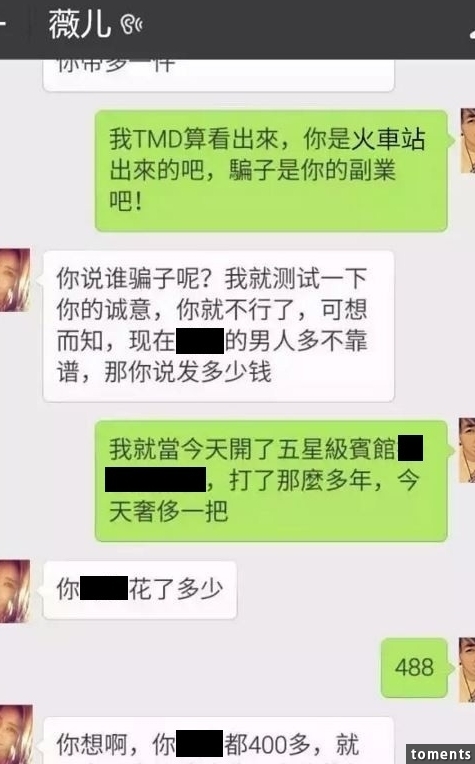Tap sender avatar next to 五星級賓館 message
Image resolution: width=475 pixels, height=764 pixels.
pos(466,450)
